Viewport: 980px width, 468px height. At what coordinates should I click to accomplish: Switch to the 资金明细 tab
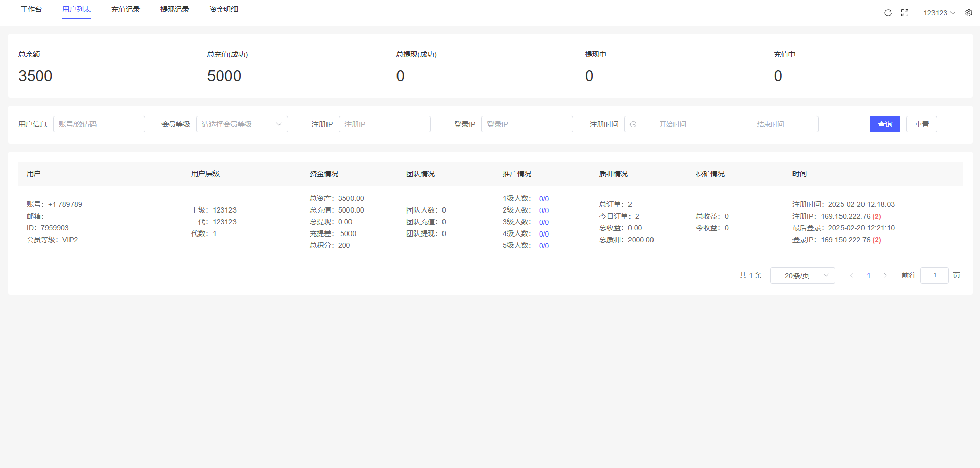coord(224,9)
